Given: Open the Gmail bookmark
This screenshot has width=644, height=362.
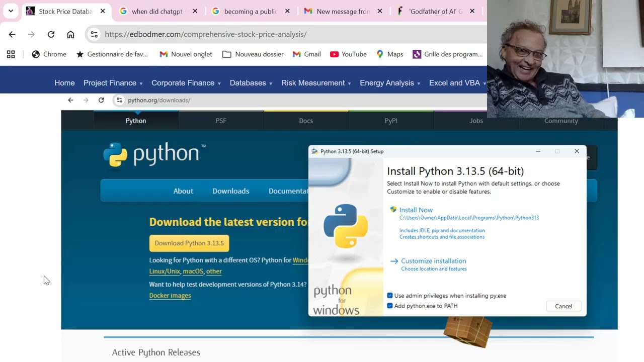Looking at the screenshot, I should coord(306,54).
